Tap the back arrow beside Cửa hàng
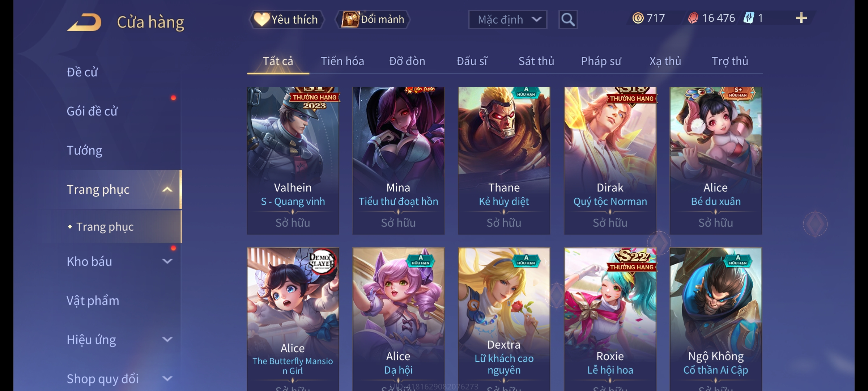Screen dimensions: 868x391 pyautogui.click(x=84, y=22)
